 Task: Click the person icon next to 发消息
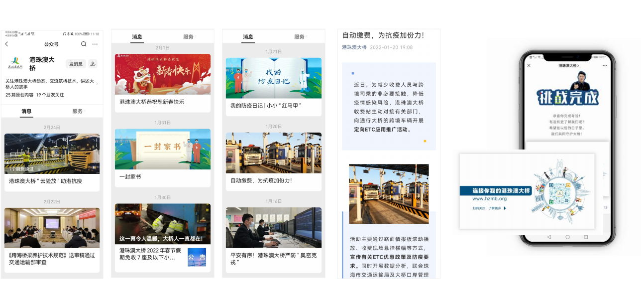pyautogui.click(x=93, y=64)
